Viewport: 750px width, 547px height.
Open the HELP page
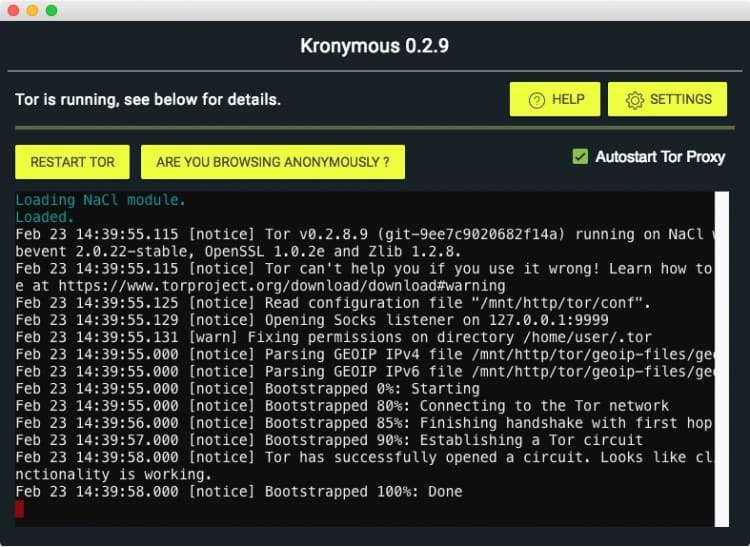tap(555, 100)
